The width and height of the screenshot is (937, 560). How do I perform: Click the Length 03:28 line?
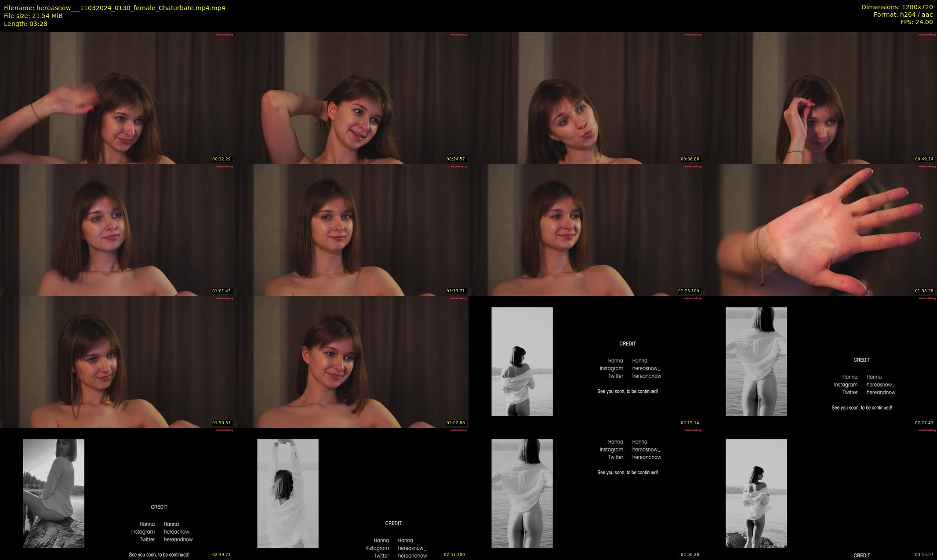[25, 24]
